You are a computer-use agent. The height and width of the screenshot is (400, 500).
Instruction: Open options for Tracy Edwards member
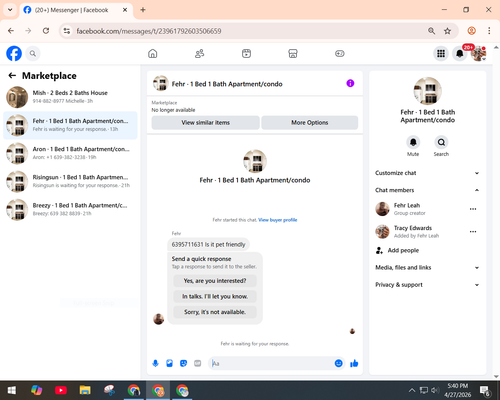click(x=473, y=232)
